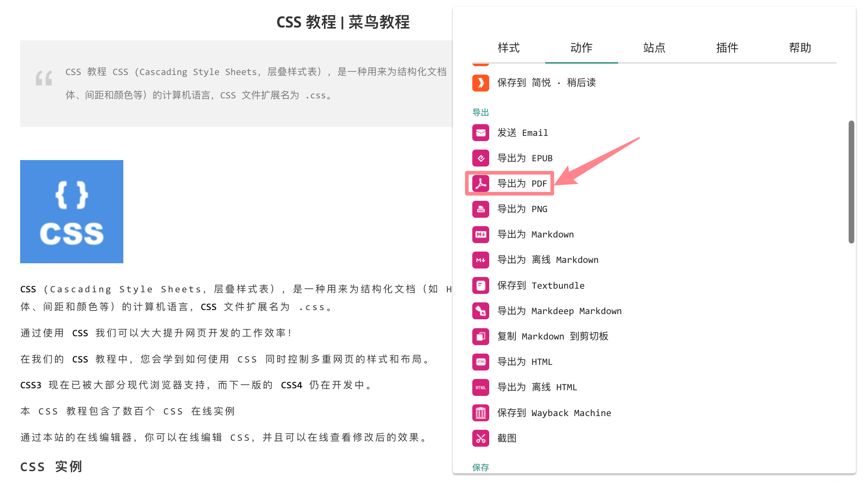This screenshot has width=868, height=483.
Task: Select the 截图 action label
Action: coord(507,438)
